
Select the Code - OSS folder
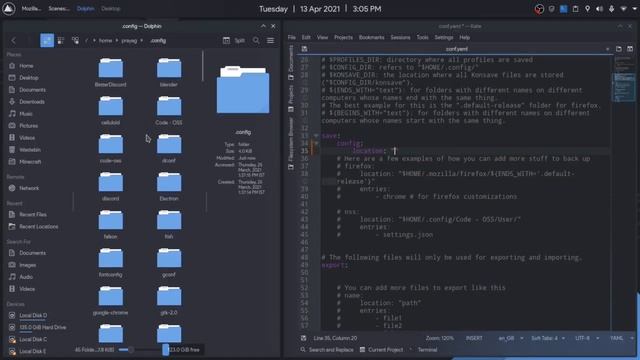coord(169,110)
